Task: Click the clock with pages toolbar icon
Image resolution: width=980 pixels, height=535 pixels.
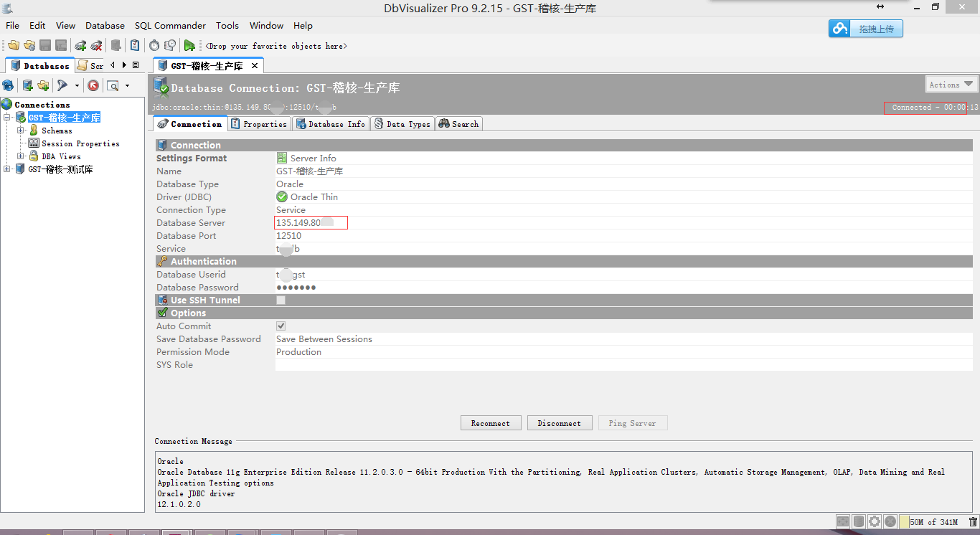Action: pyautogui.click(x=170, y=45)
